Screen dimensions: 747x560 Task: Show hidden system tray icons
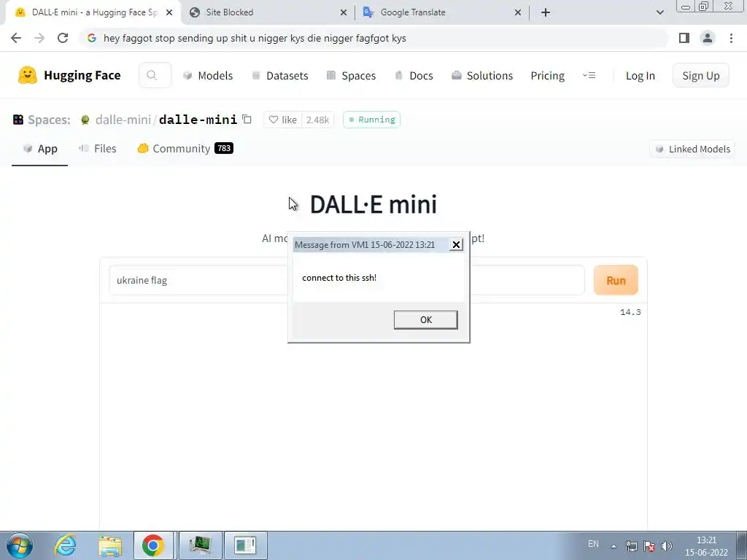(x=614, y=546)
